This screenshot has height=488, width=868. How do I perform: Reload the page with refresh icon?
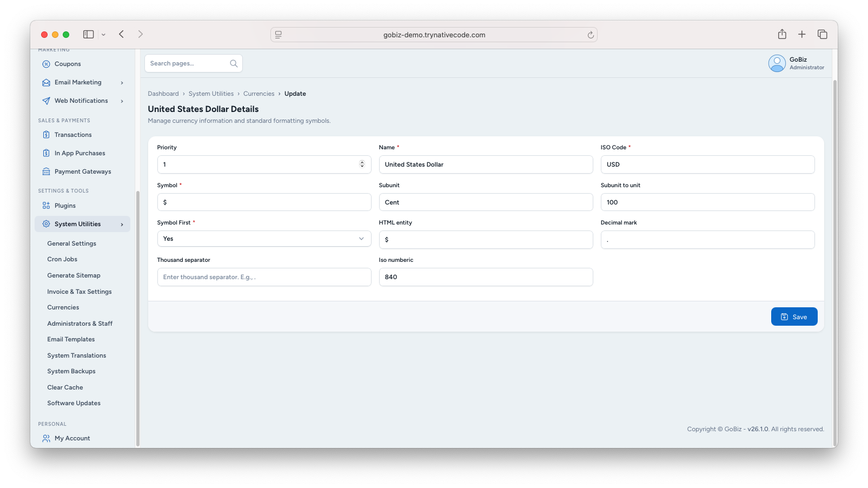pyautogui.click(x=591, y=35)
